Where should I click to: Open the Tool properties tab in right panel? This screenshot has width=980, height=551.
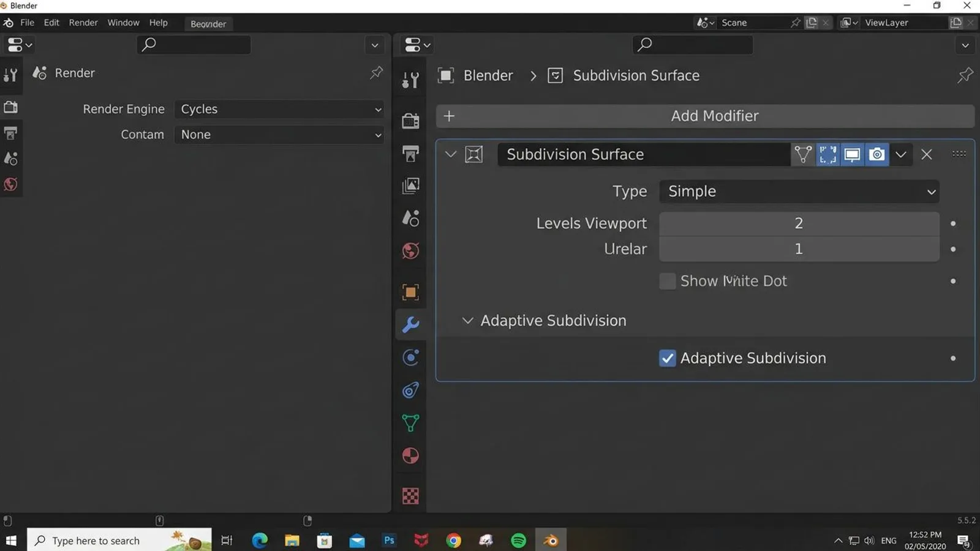(x=410, y=80)
